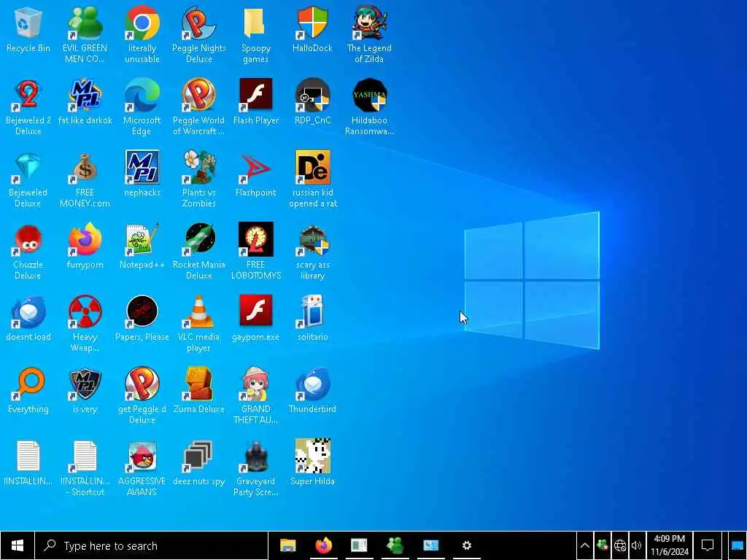
Task: Open the network globe tray icon
Action: 619,545
